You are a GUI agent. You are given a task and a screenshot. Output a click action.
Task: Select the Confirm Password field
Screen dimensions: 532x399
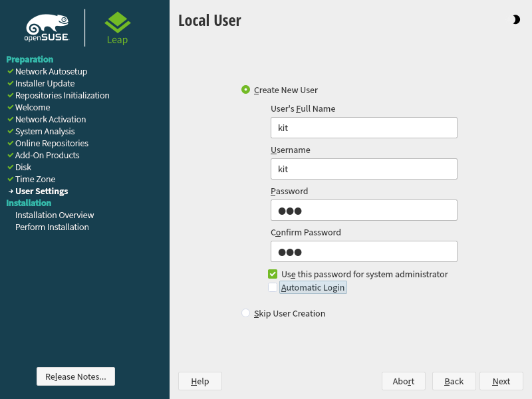pos(364,251)
